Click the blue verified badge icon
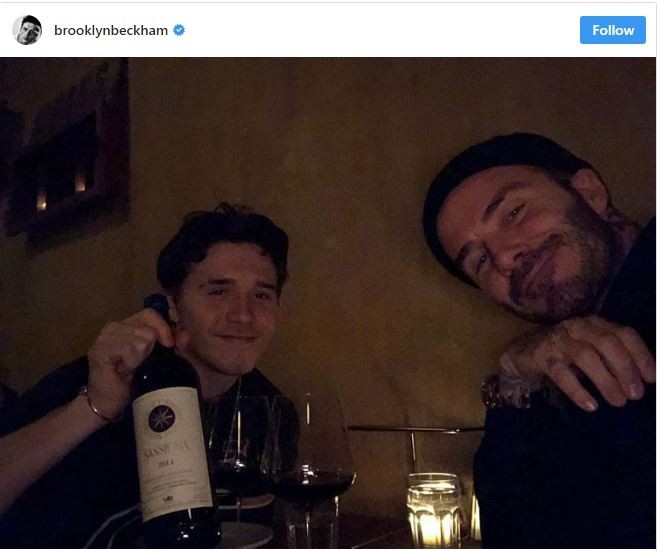659x551 pixels. tap(179, 30)
